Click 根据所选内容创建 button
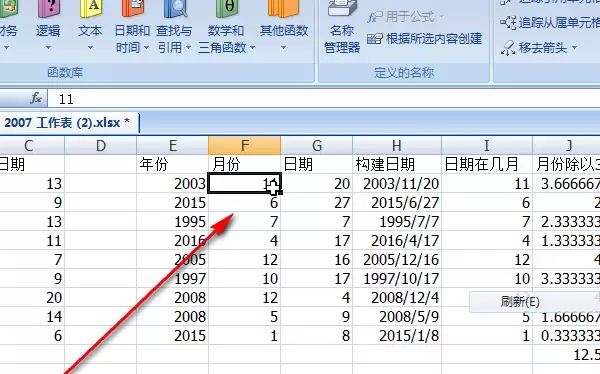This screenshot has height=374, width=600. (424, 39)
